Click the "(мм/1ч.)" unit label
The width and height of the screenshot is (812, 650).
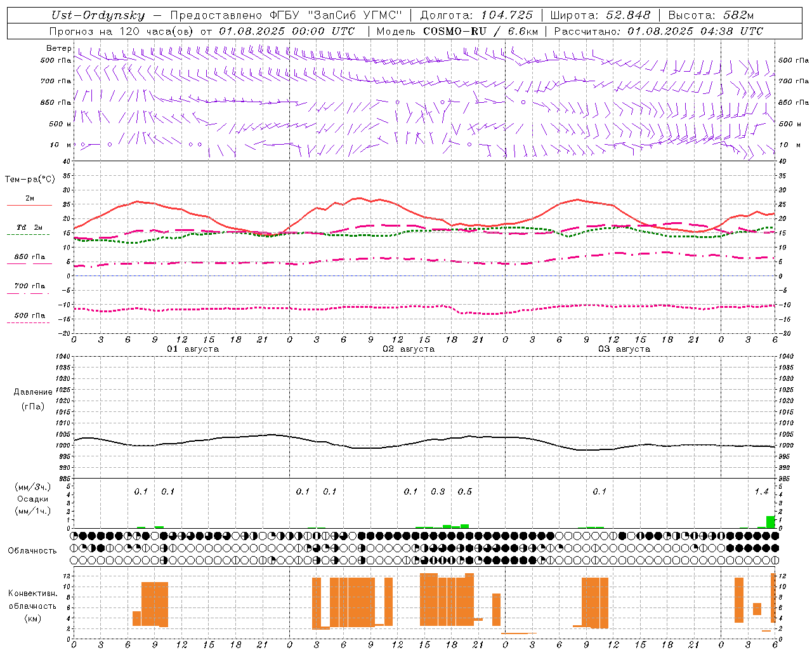click(33, 511)
